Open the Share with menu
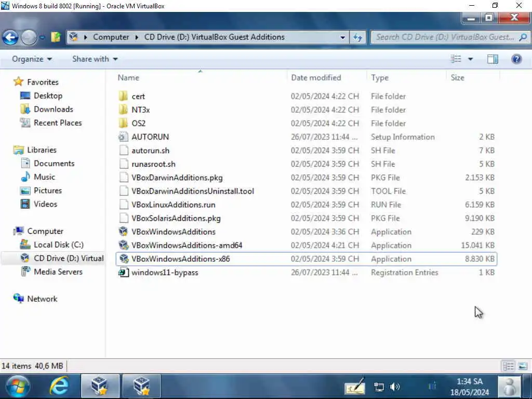This screenshot has width=532, height=399. (95, 59)
